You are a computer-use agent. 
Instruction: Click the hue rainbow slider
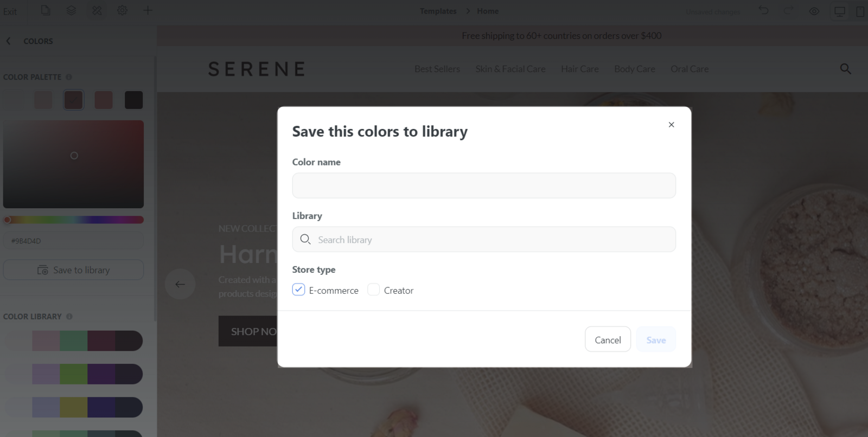73,220
